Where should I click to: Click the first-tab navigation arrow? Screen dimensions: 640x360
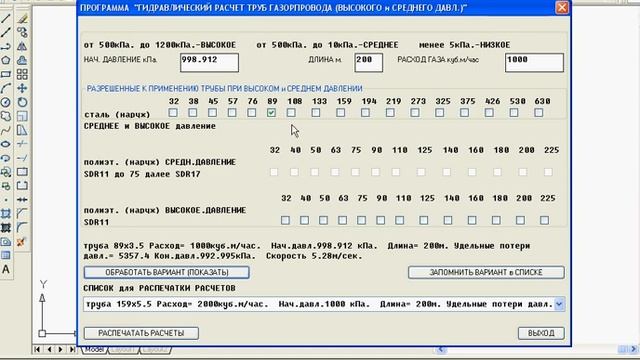click(x=37, y=349)
